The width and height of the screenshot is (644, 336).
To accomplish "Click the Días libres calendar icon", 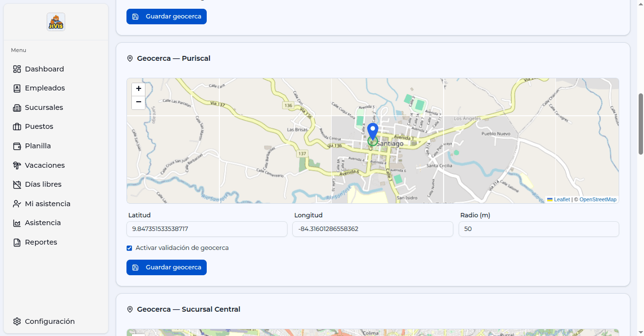I will pyautogui.click(x=17, y=184).
